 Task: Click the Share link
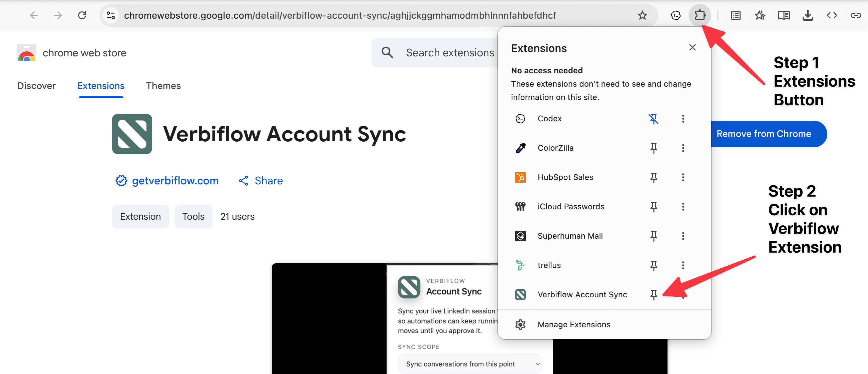pos(261,180)
